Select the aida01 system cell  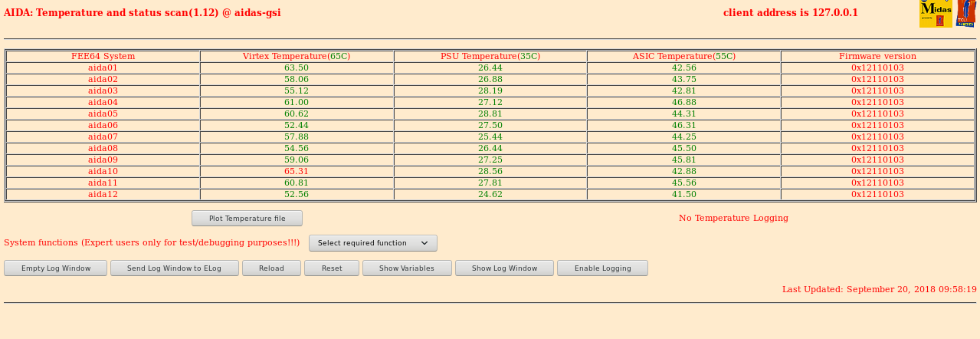tap(103, 67)
